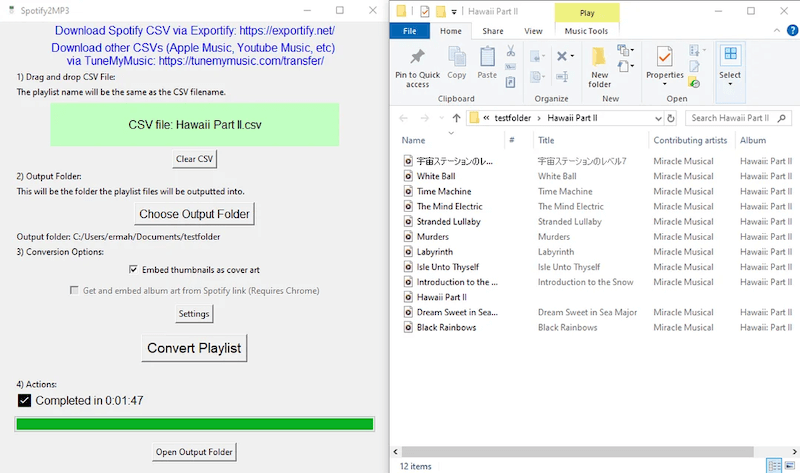800x473 pixels.
Task: Open Explorer Help question mark
Action: (x=792, y=31)
